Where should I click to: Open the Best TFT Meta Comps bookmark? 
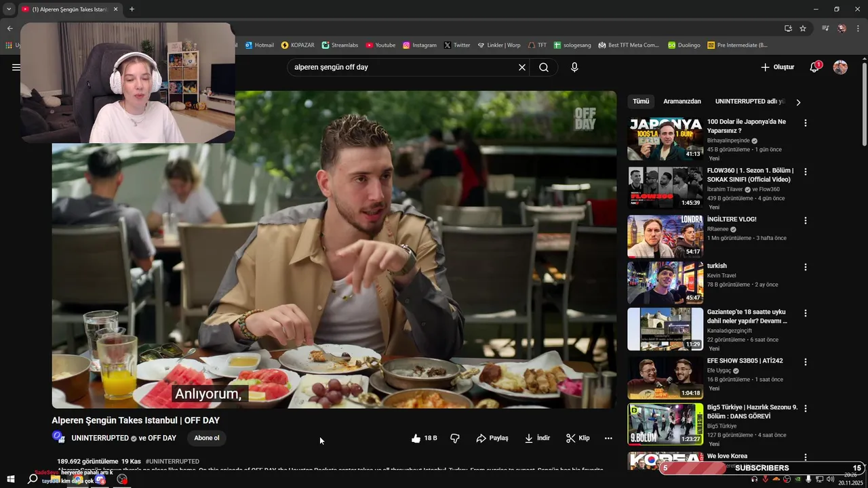pyautogui.click(x=629, y=45)
